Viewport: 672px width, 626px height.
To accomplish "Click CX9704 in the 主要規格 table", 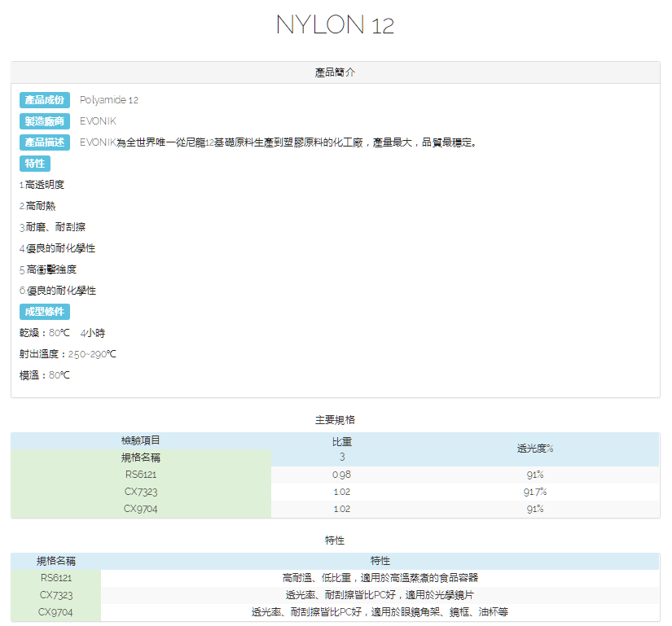I will tap(141, 509).
